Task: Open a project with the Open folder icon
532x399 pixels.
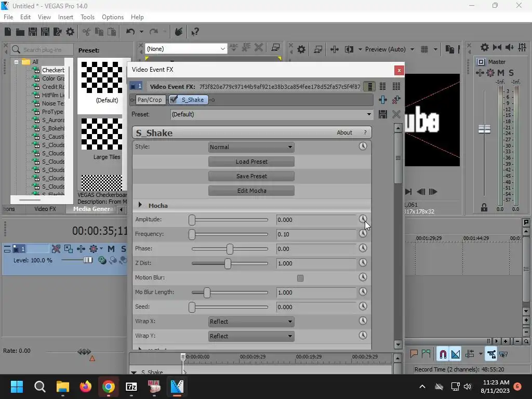Action: click(20, 32)
